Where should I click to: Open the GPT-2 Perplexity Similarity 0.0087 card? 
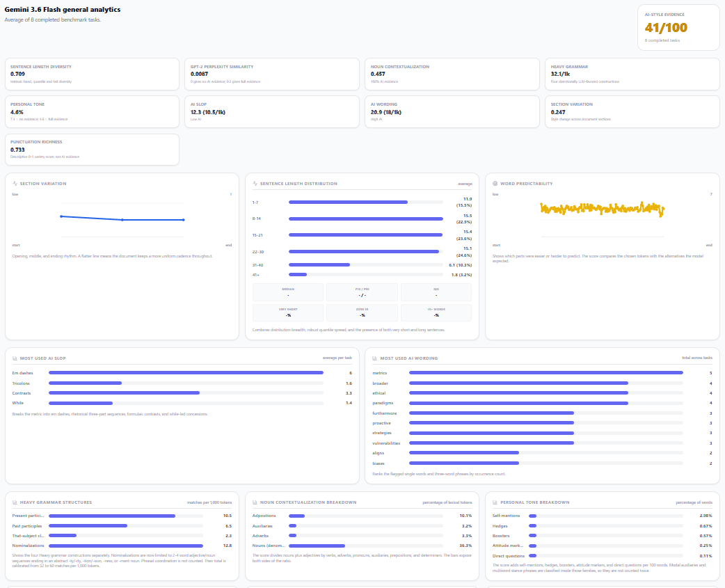[272, 74]
